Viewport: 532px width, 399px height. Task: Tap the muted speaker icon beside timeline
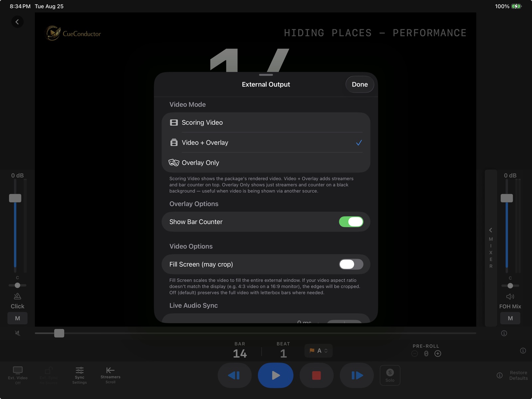coord(18,333)
